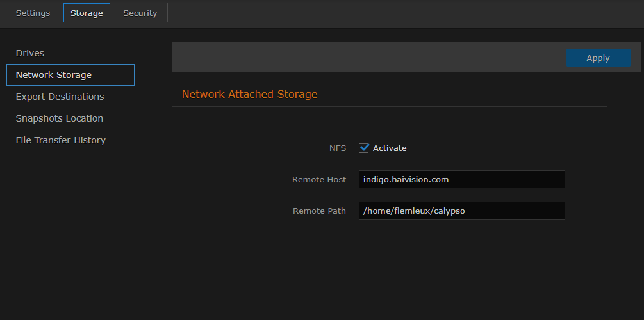Place cursor in indigo.haivision.com text
Screen dimensions: 644x320
pos(406,180)
